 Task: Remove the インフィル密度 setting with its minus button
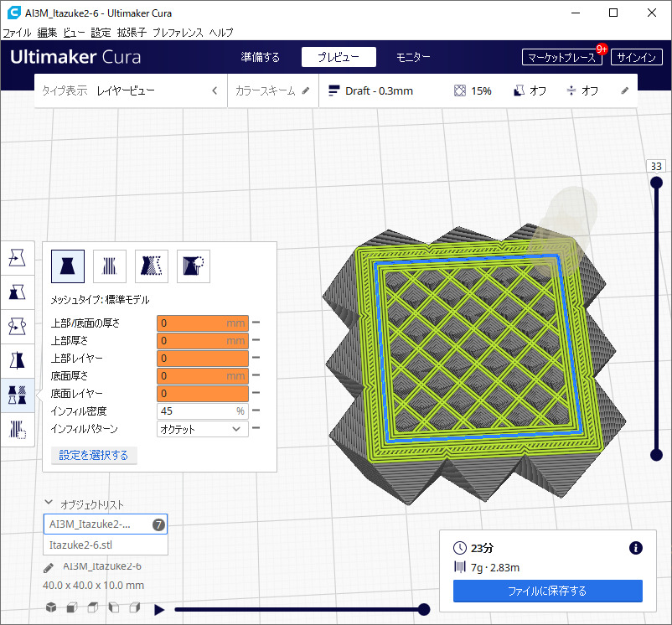click(256, 411)
